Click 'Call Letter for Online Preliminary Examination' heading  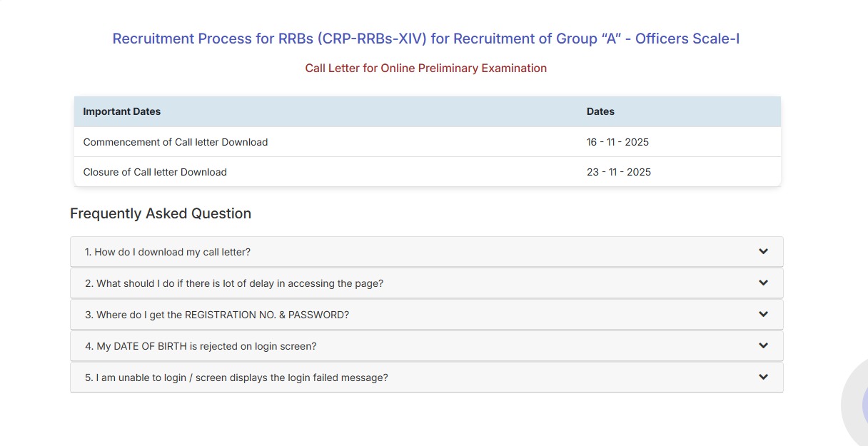click(x=426, y=68)
